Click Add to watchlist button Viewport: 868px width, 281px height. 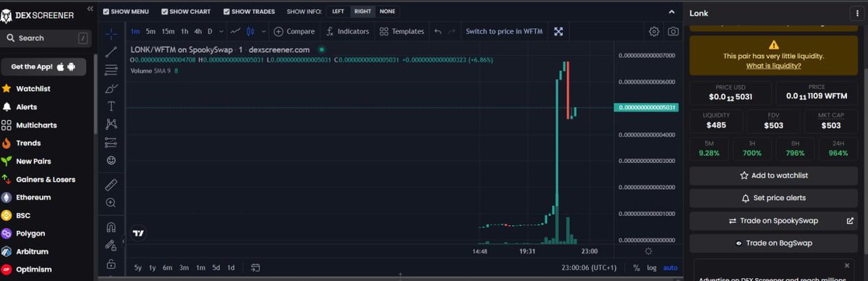773,175
